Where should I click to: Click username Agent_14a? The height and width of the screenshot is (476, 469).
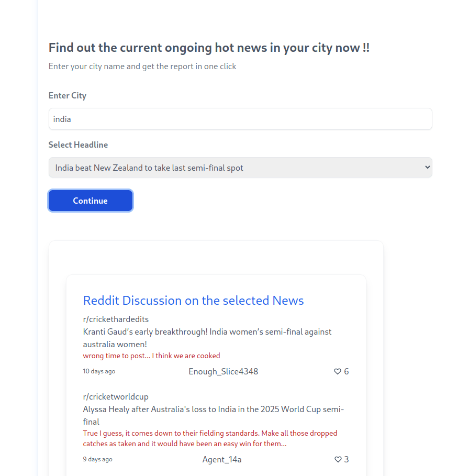point(222,459)
